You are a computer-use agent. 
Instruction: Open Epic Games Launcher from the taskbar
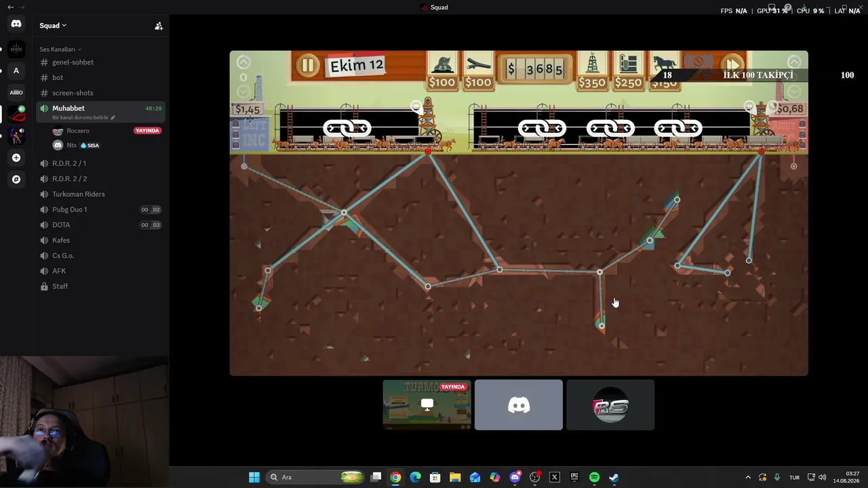pyautogui.click(x=574, y=477)
